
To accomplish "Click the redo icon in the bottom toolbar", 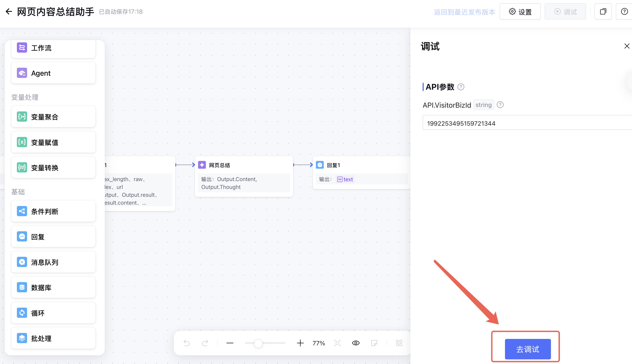I will [x=205, y=343].
